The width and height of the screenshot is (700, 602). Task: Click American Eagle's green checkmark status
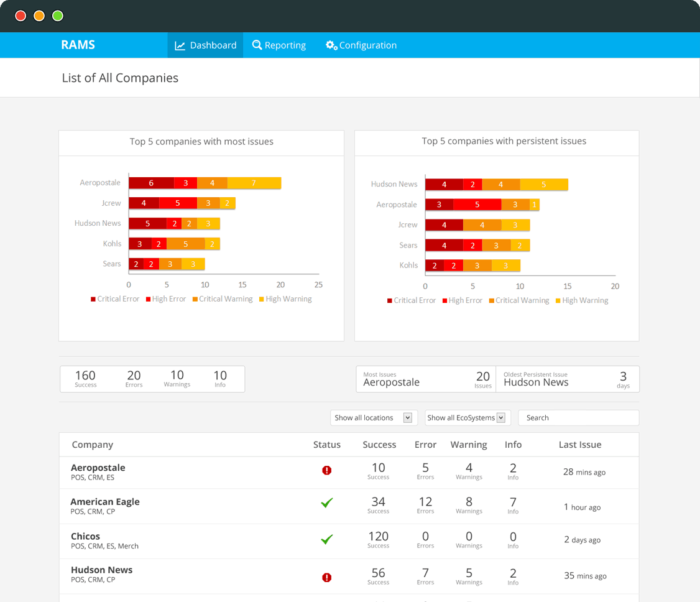coord(327,503)
